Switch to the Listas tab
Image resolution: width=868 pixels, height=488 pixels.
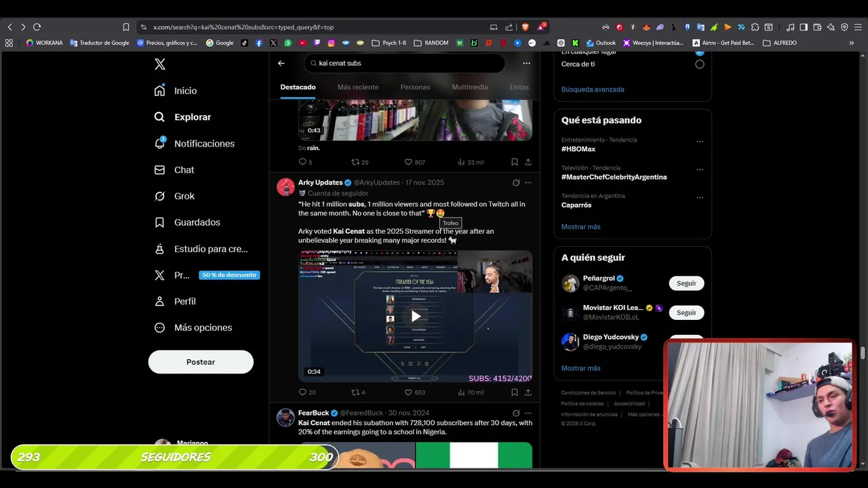pyautogui.click(x=519, y=87)
